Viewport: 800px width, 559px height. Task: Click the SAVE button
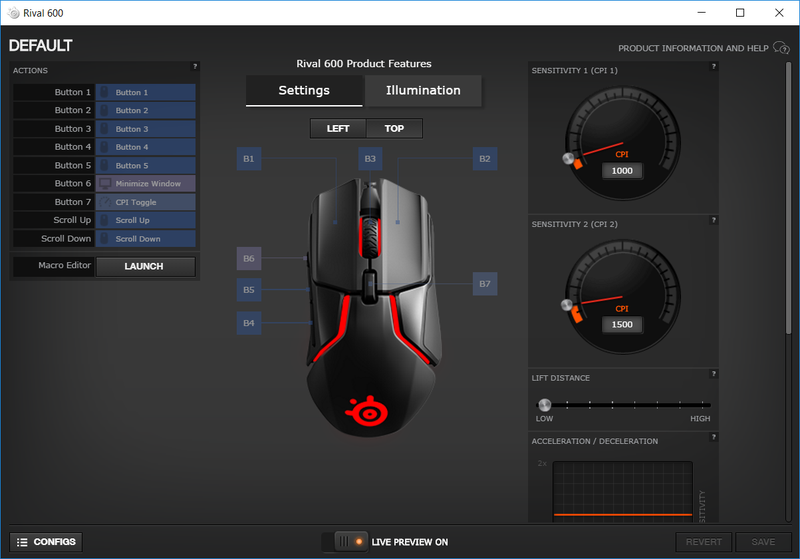tap(763, 542)
